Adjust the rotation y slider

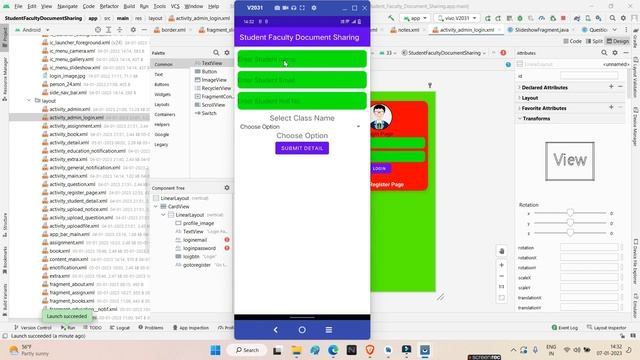click(570, 223)
